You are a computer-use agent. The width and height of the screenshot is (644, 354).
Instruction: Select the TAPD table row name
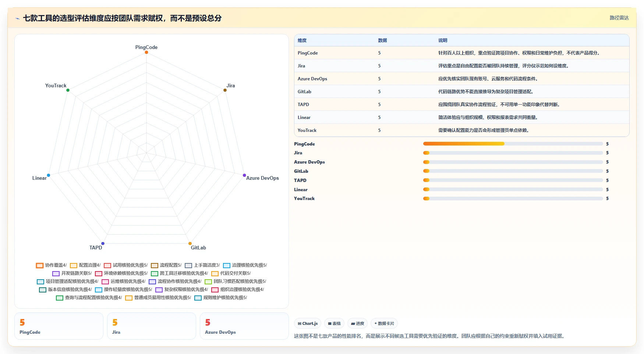(303, 105)
